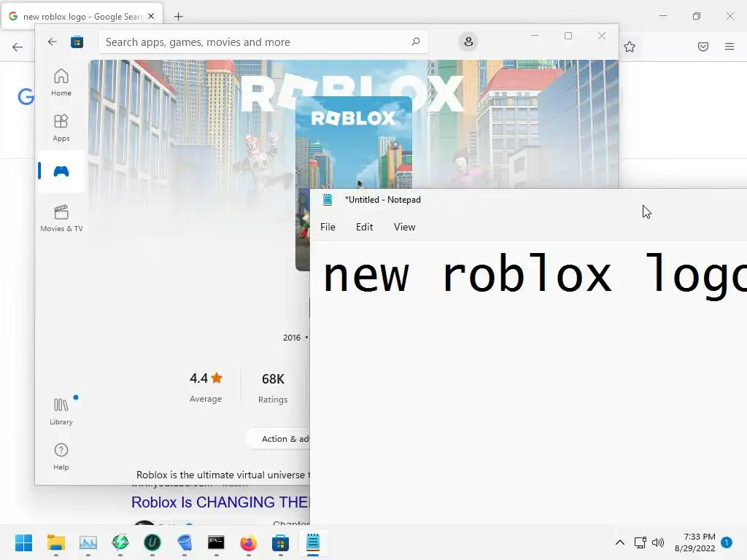The height and width of the screenshot is (560, 747).
Task: Open the performance monitor taskbar icon
Action: pyautogui.click(x=88, y=542)
